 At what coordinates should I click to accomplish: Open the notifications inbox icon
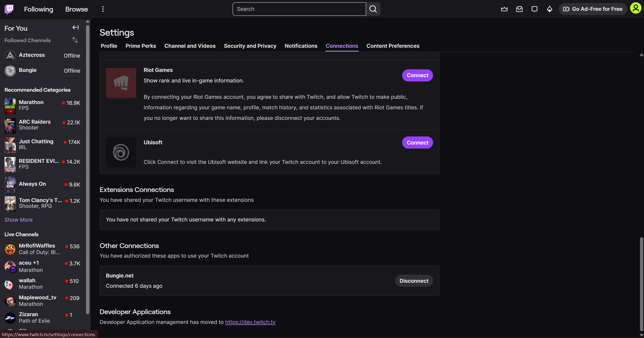click(519, 9)
